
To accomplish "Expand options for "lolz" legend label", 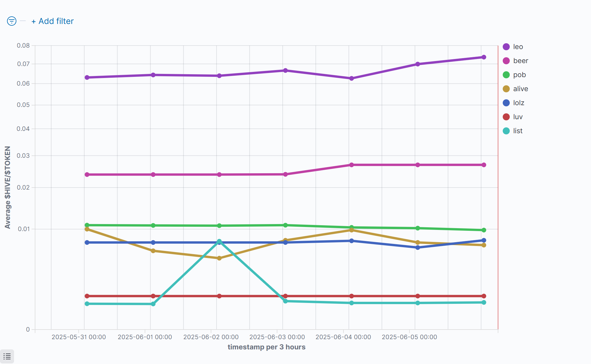I will pos(519,103).
